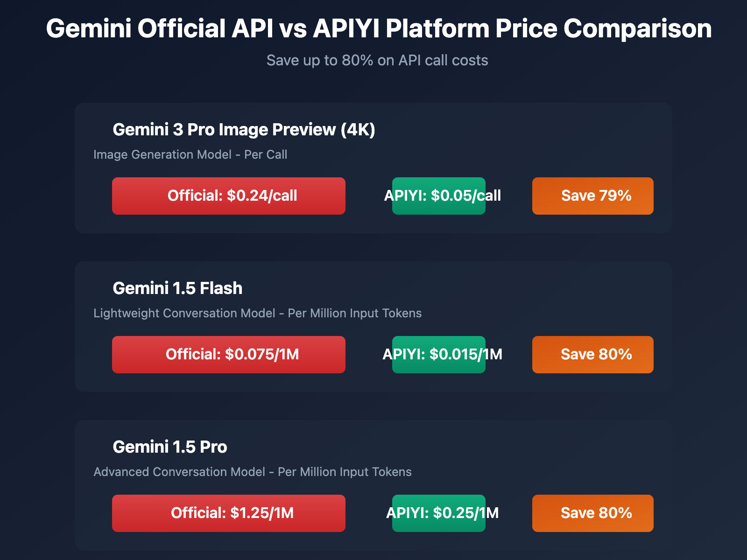
Task: Click the "Save up to 80%" subtitle
Action: pos(377,61)
